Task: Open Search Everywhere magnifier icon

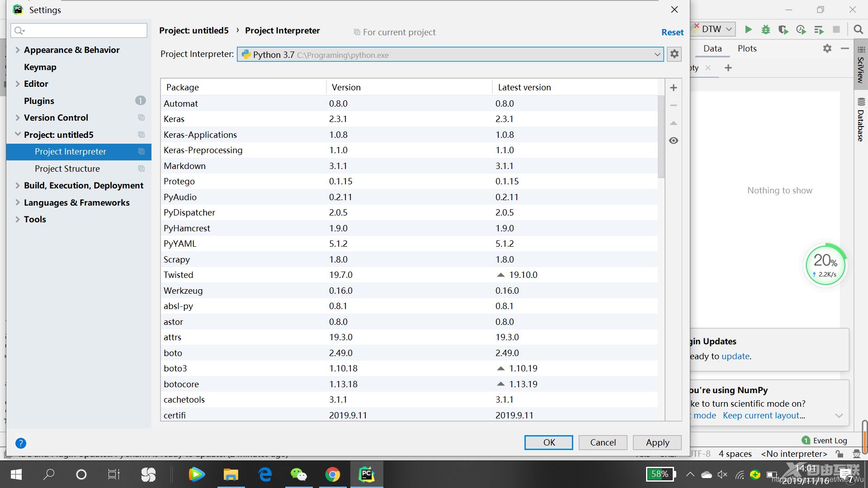Action: point(858,29)
